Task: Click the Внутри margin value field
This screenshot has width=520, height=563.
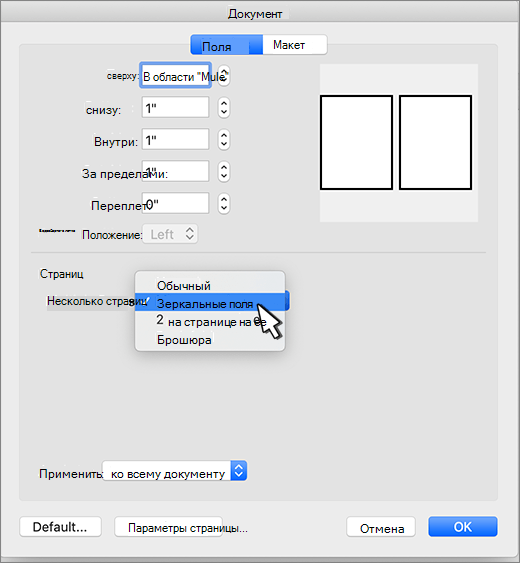Action: point(175,139)
